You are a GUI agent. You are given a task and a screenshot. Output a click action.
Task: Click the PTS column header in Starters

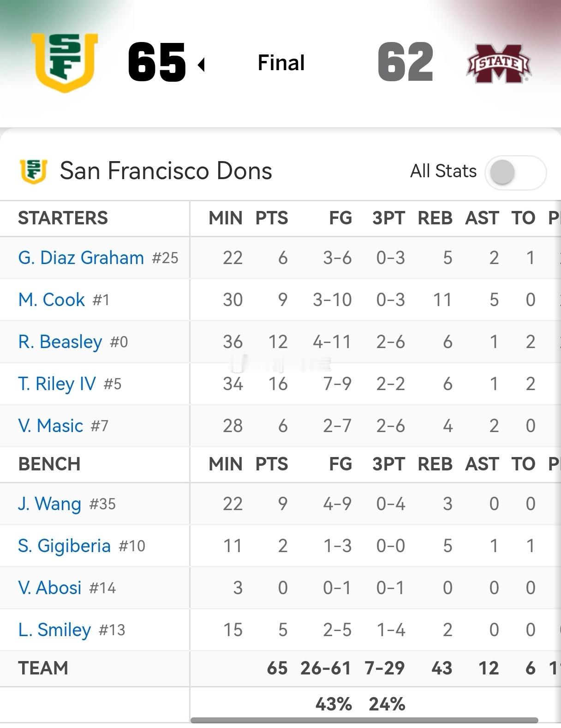coord(271,218)
